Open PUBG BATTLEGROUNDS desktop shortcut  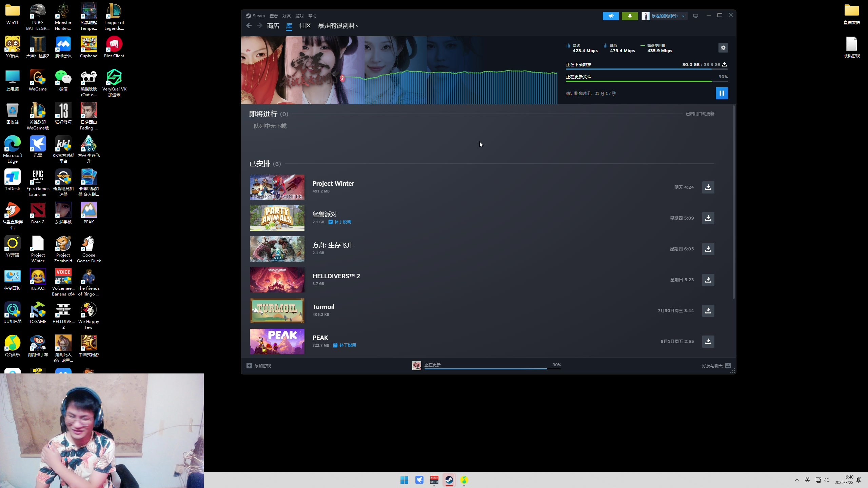coord(38,16)
